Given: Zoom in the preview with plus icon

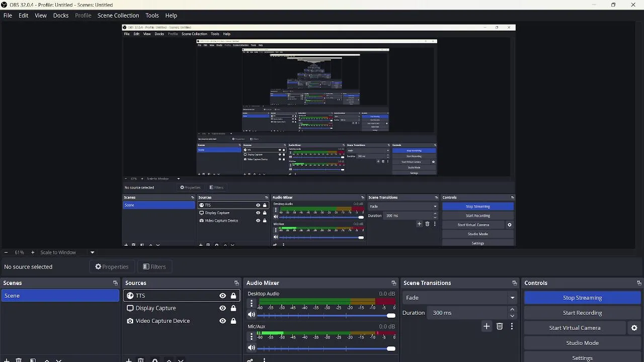Looking at the screenshot, I should [x=33, y=252].
